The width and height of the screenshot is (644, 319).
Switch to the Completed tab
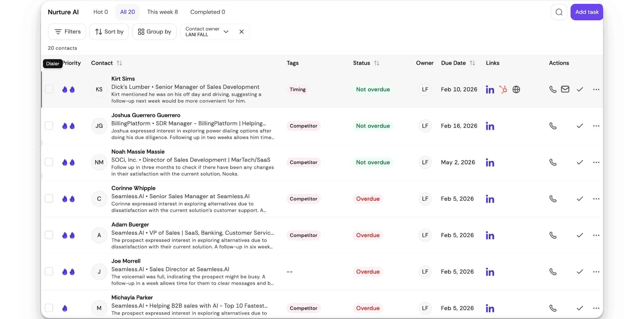pos(207,12)
